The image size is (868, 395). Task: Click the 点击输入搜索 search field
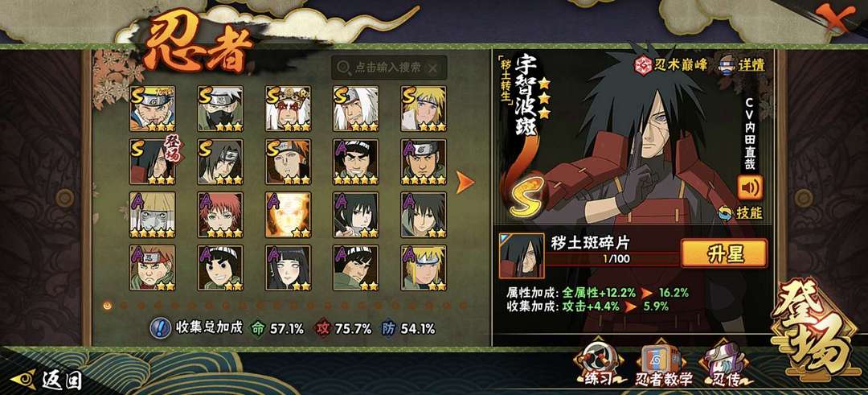coord(389,68)
